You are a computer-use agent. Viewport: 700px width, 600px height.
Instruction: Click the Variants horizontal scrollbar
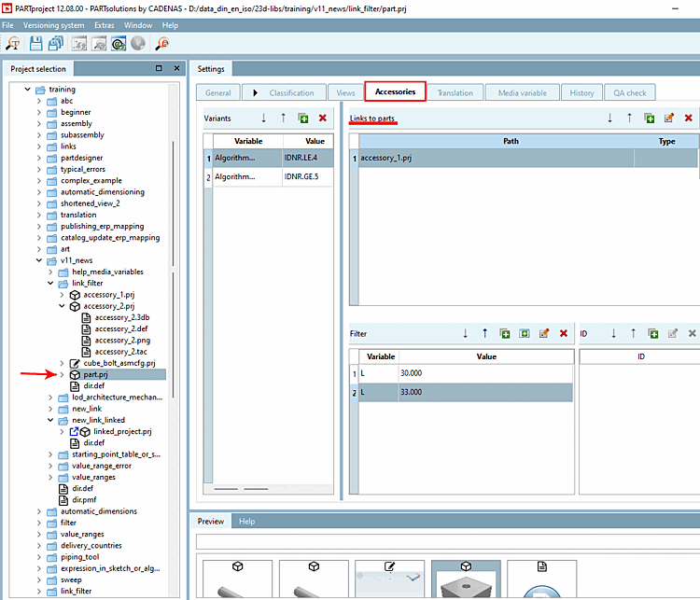click(240, 488)
